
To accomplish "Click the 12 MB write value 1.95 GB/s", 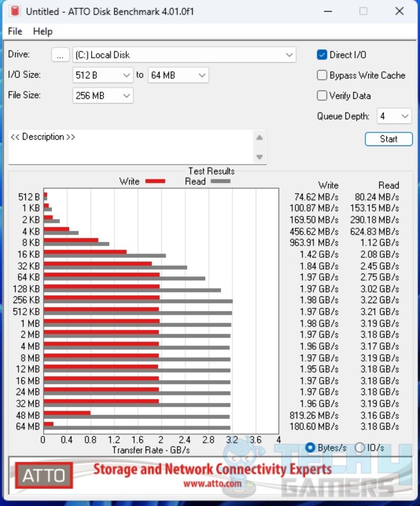I will click(x=319, y=369).
